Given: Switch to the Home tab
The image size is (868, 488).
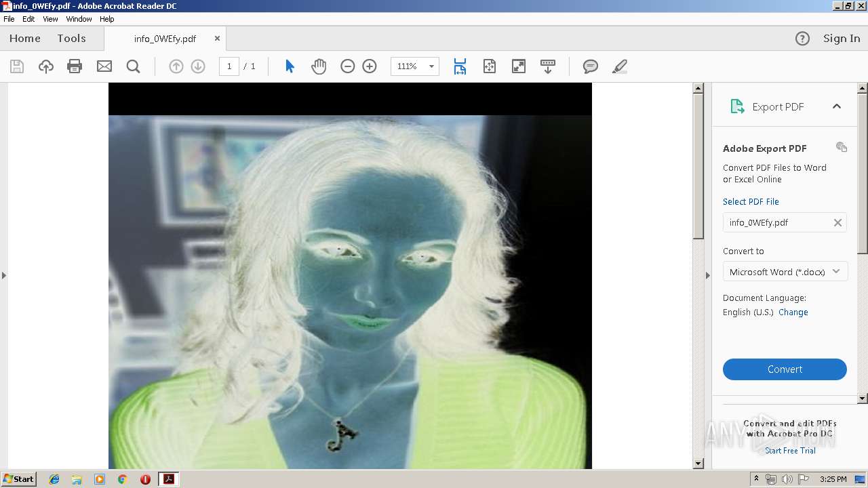Looking at the screenshot, I should (x=25, y=39).
